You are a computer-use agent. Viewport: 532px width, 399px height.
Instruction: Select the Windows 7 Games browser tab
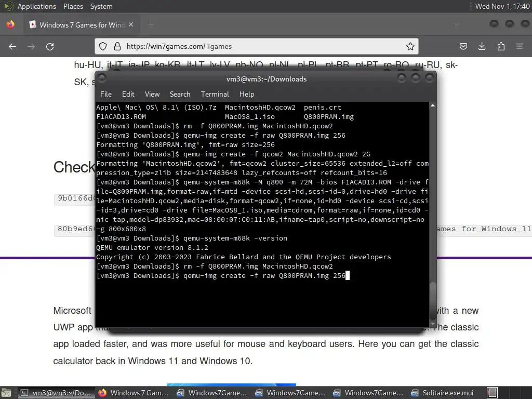pos(82,25)
